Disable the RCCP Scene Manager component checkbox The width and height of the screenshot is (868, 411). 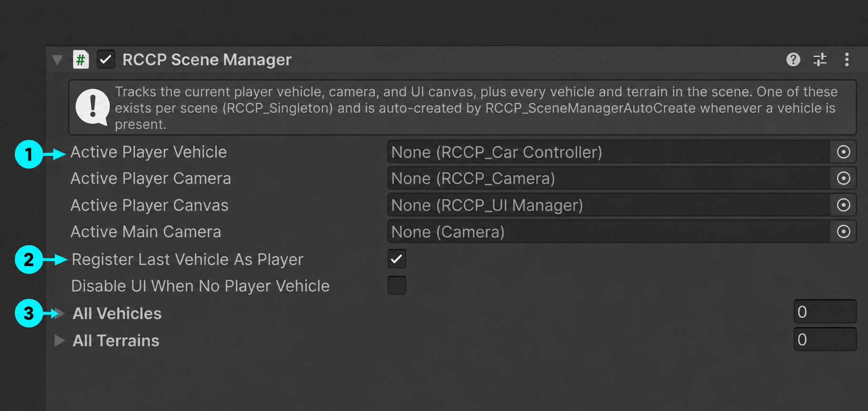[x=106, y=60]
